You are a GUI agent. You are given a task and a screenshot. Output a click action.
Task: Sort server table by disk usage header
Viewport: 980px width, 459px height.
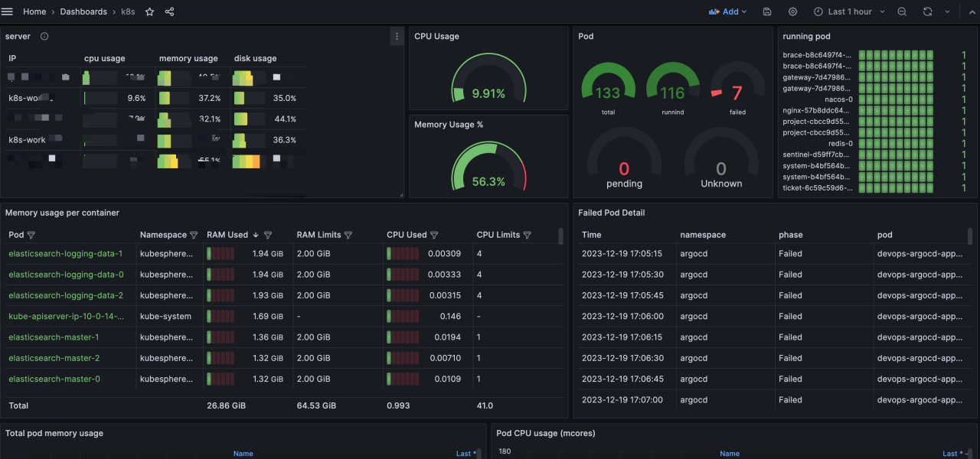pyautogui.click(x=256, y=58)
